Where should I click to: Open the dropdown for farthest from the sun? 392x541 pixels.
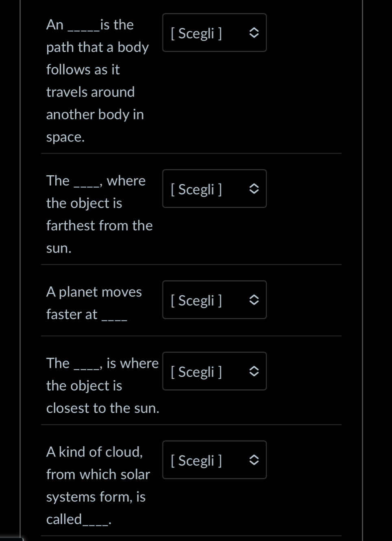(x=214, y=189)
